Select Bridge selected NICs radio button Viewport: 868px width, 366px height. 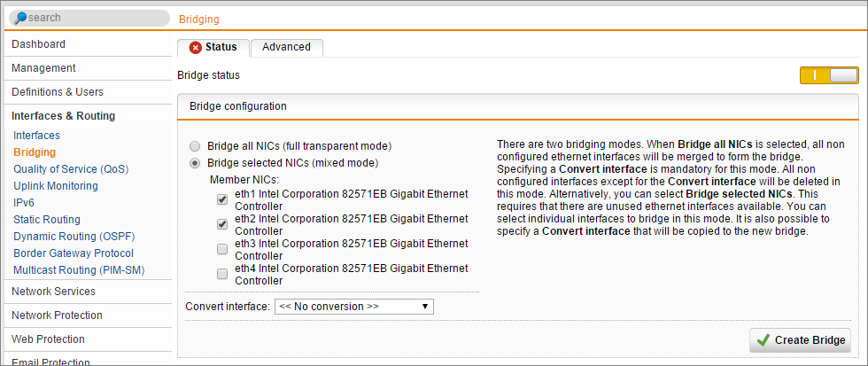click(x=194, y=163)
